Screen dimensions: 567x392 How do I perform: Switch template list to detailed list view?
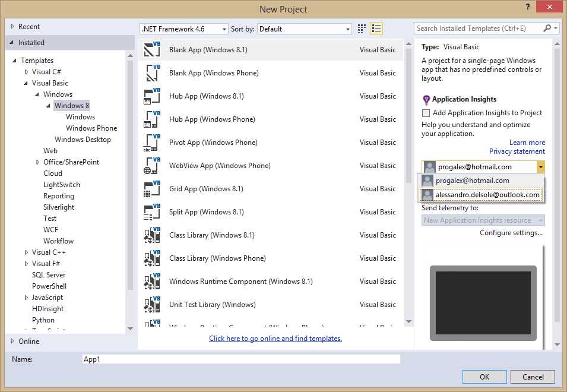(376, 28)
